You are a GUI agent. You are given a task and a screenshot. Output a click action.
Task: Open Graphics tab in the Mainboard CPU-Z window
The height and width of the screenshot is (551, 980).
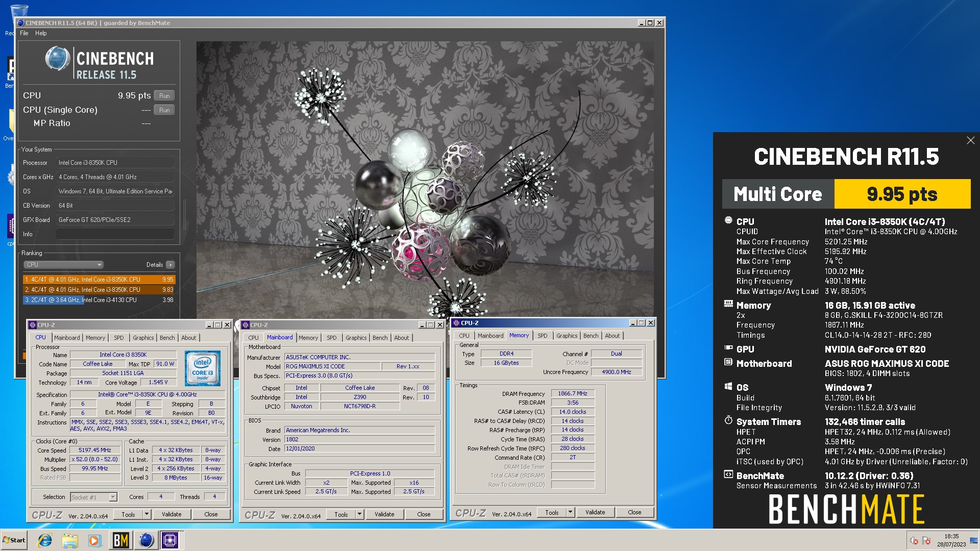pyautogui.click(x=356, y=338)
